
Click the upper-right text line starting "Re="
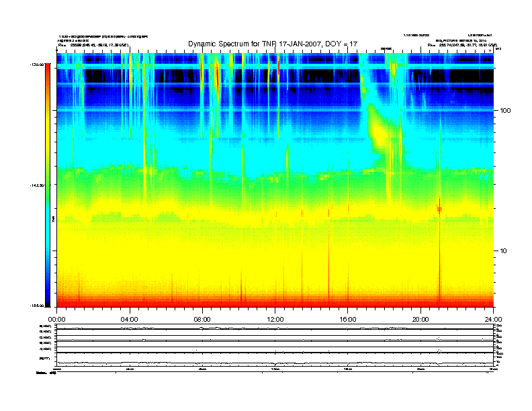point(462,45)
